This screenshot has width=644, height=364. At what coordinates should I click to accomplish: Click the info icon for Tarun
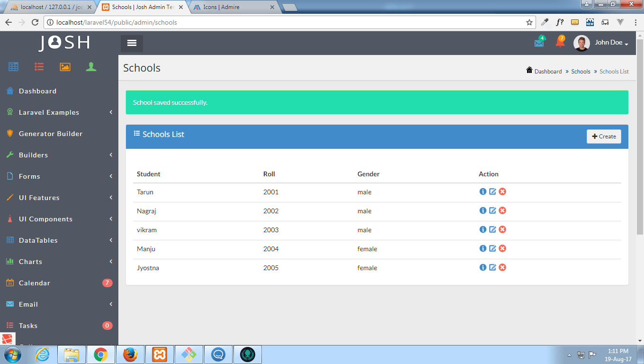point(483,191)
